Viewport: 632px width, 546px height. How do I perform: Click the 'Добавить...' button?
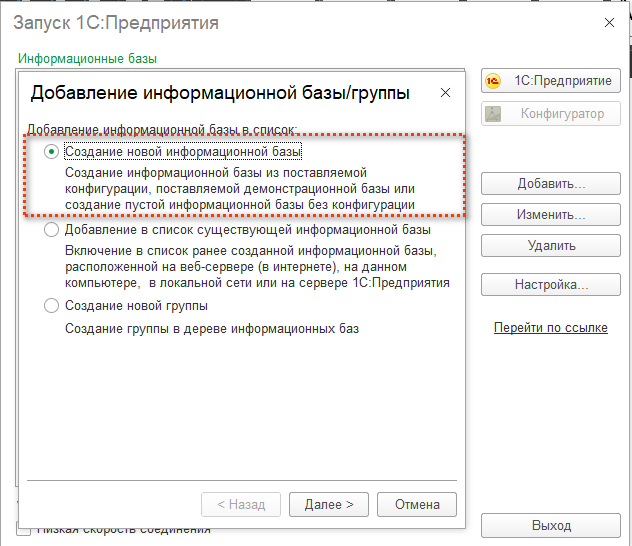(x=551, y=184)
